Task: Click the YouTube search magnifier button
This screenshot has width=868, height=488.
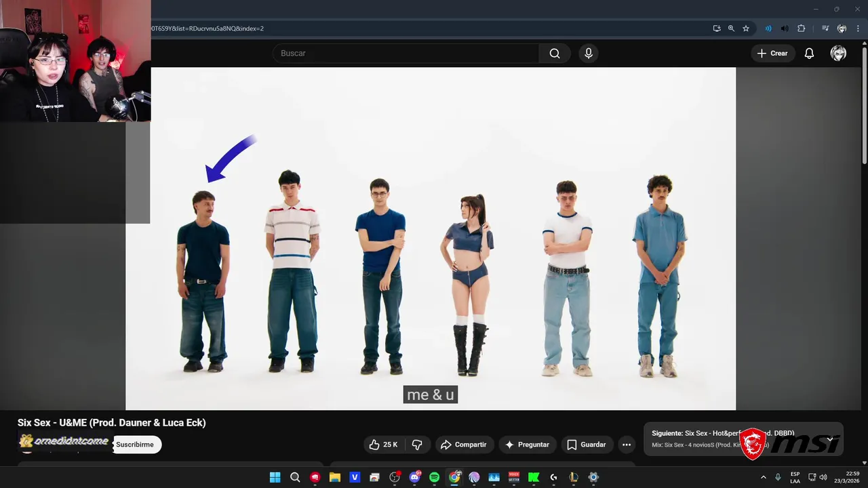Action: tap(555, 54)
